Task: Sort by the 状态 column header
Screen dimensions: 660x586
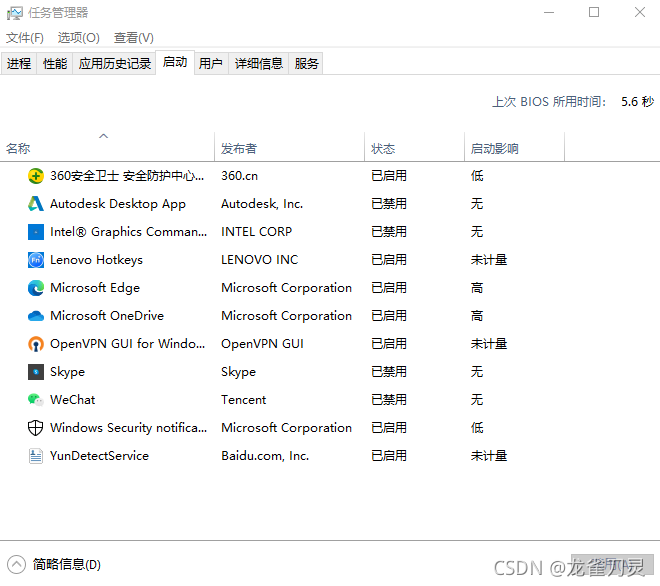Action: (415, 146)
